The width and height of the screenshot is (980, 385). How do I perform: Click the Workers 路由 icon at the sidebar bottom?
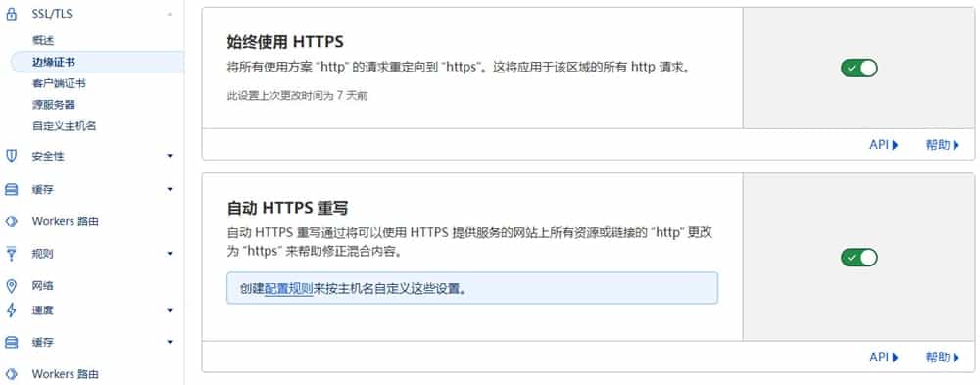11,374
